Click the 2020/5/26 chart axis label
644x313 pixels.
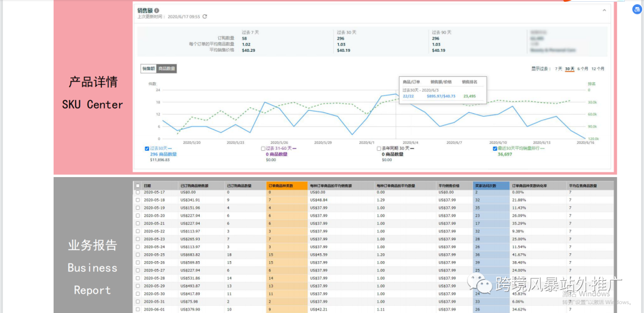[278, 142]
